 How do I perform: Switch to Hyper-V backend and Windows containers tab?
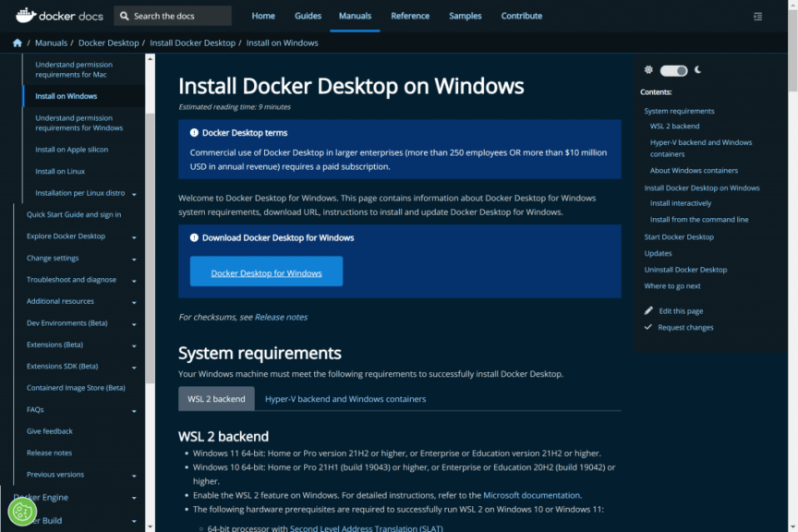pyautogui.click(x=345, y=398)
